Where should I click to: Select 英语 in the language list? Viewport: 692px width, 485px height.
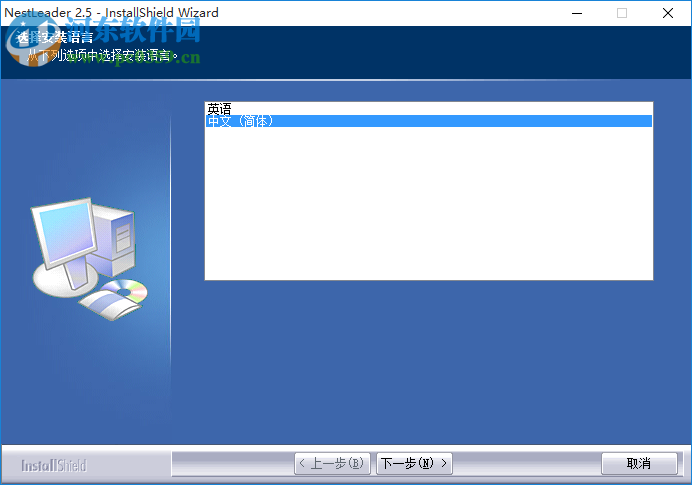[x=428, y=109]
